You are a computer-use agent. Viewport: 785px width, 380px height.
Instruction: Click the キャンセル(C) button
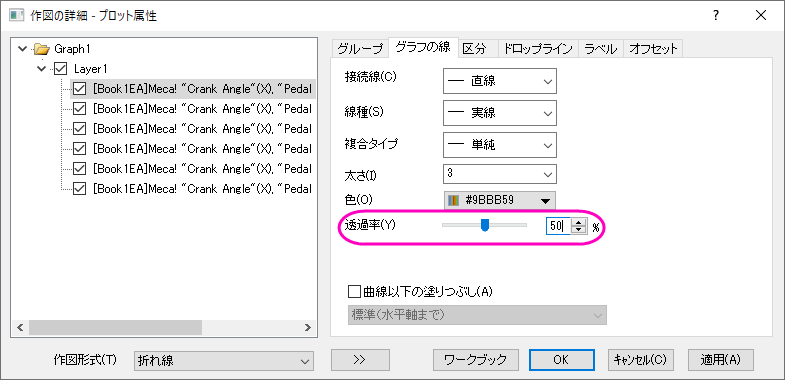tap(640, 359)
